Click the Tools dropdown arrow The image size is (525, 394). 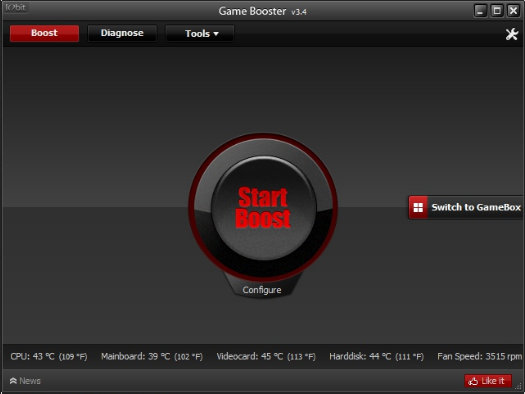216,34
